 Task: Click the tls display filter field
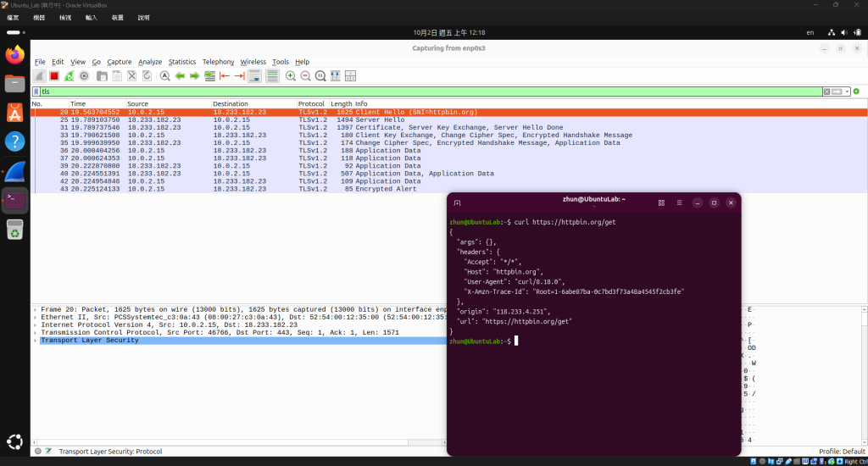point(431,92)
